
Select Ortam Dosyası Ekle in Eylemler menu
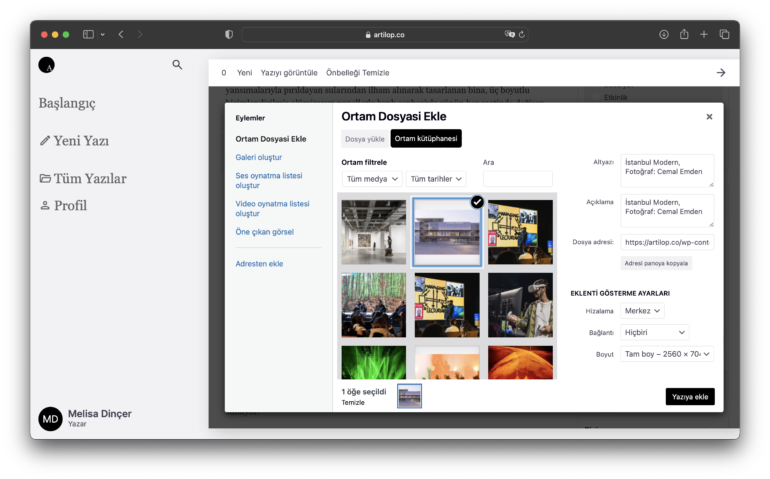(271, 139)
